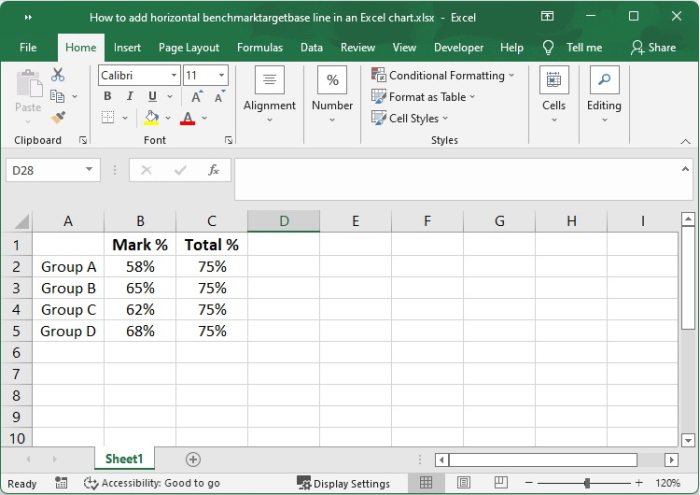Select the Format Painter brush

[x=58, y=118]
